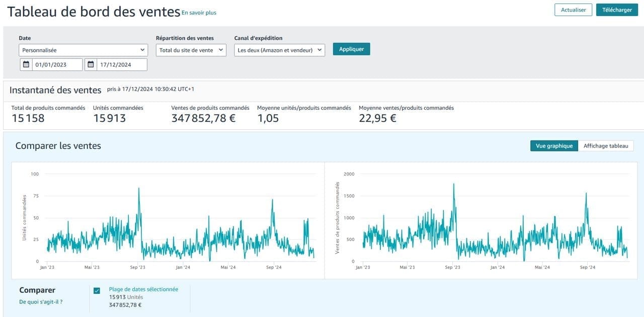Click the Unités commandées value 15 913

click(x=109, y=118)
